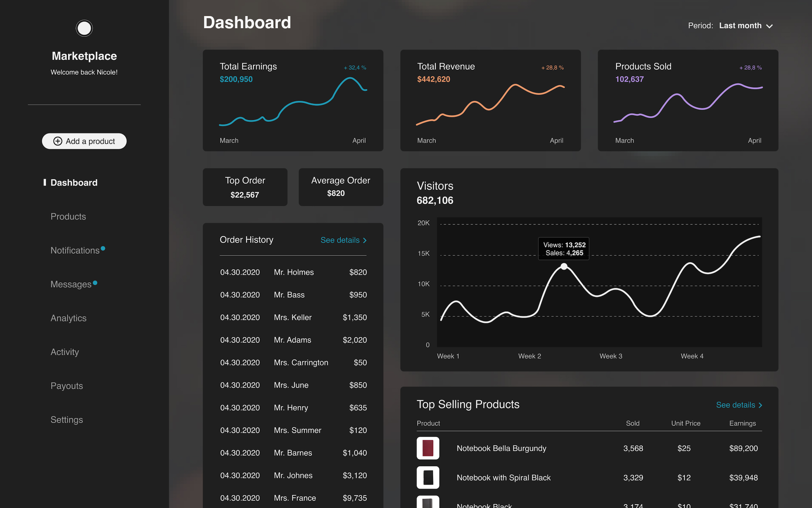Open Top Selling Products See details link
This screenshot has height=508, width=812.
735,405
